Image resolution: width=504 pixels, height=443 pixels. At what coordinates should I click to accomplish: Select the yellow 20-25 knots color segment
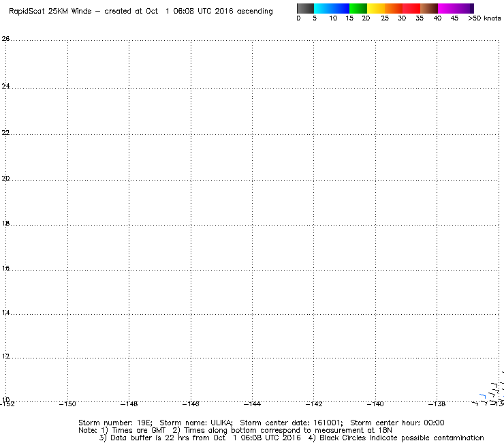[376, 8]
